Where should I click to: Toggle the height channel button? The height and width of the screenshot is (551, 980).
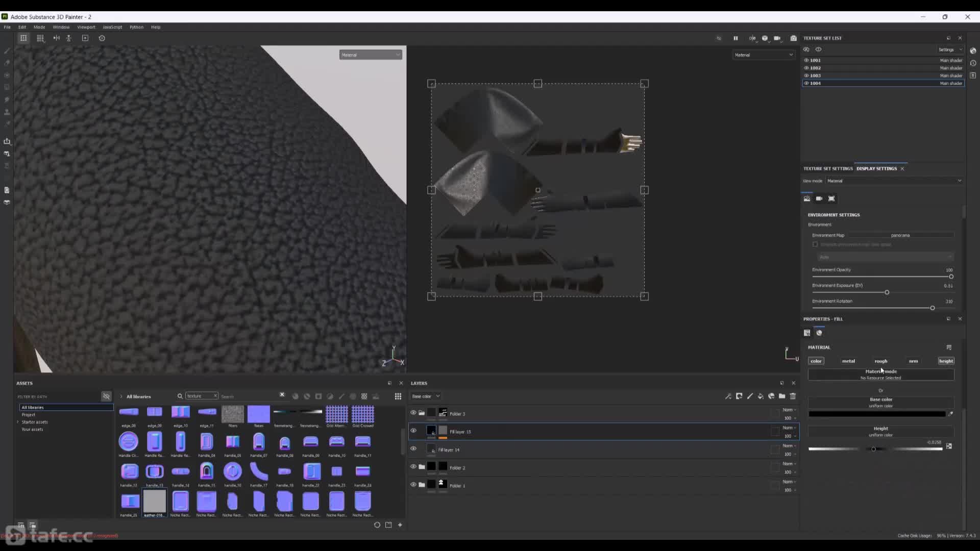coord(946,361)
